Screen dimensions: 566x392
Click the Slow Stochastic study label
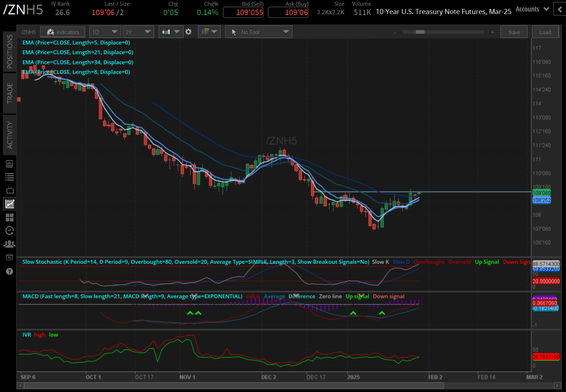[x=196, y=262]
